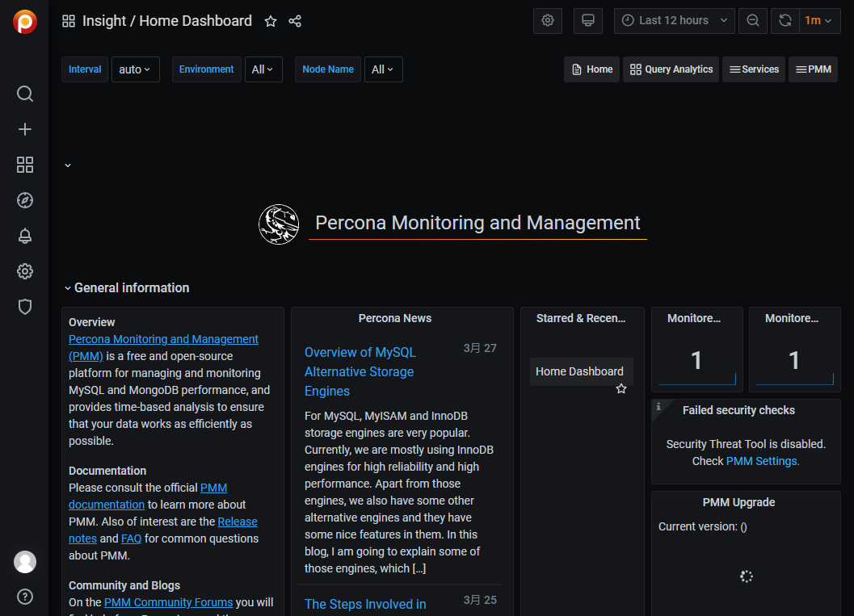Screen dimensions: 854x616
Task: Open the PMM Settings link
Action: tap(763, 461)
